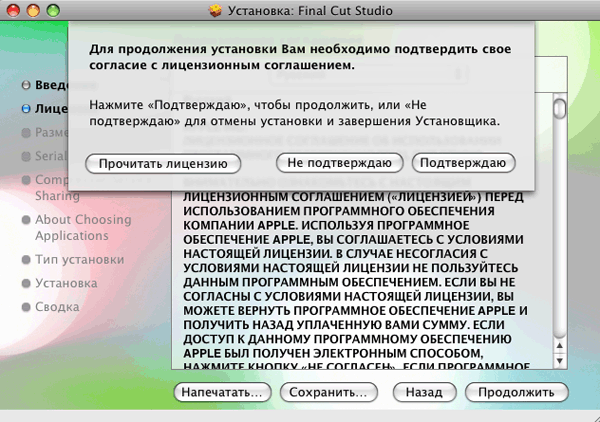Click the blue bullet next to 'Лицензия'

point(26,109)
